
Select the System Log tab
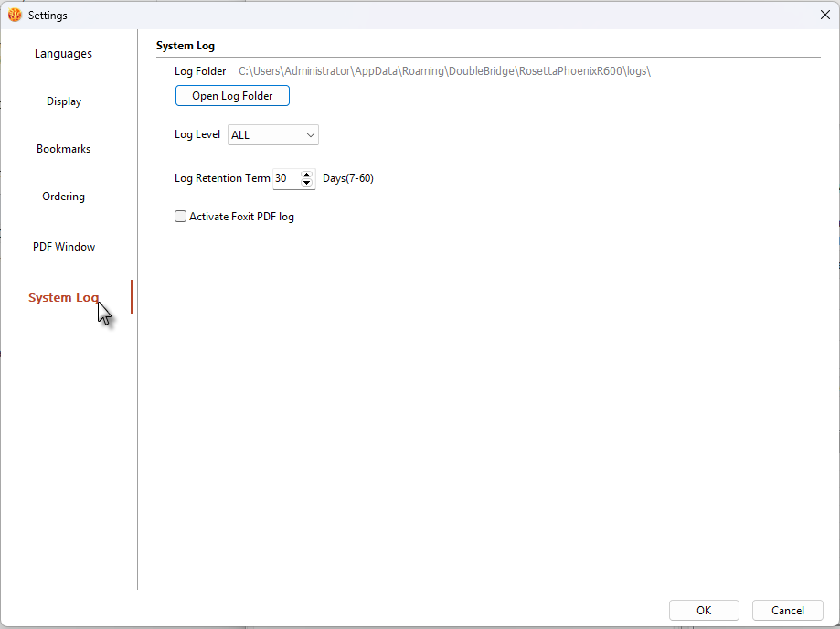(63, 297)
